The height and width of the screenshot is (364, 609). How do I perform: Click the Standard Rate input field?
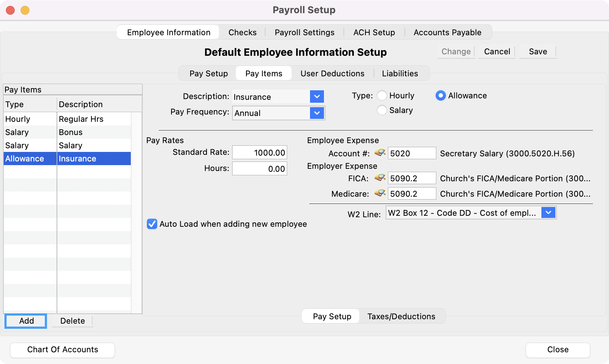coord(260,153)
